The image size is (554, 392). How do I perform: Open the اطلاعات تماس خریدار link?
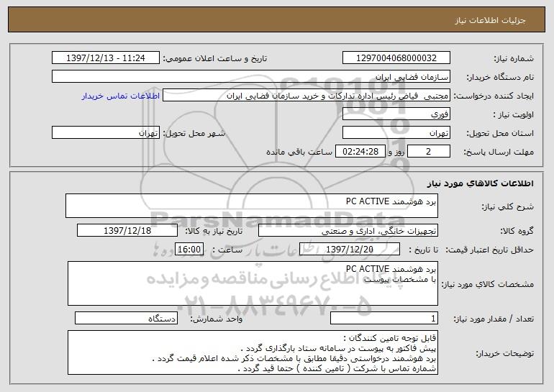[x=121, y=96]
